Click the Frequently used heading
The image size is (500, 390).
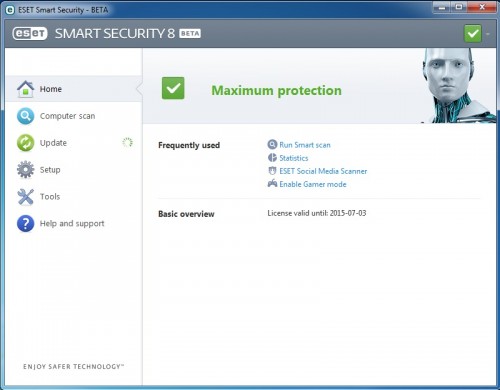pyautogui.click(x=189, y=145)
